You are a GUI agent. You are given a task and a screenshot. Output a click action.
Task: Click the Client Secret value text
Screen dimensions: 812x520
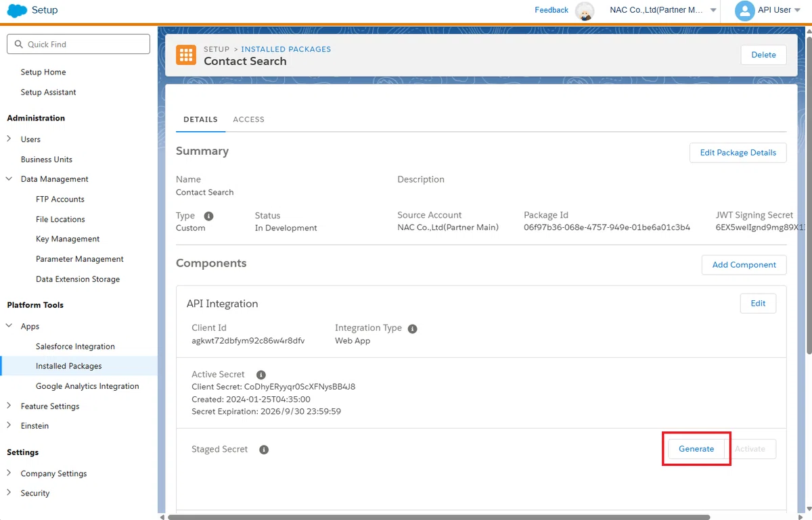(x=300, y=387)
